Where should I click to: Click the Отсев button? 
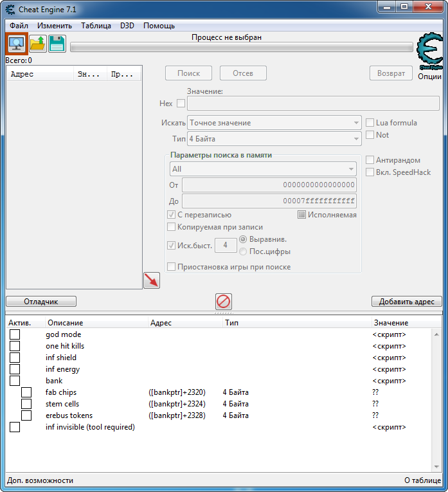coord(243,73)
